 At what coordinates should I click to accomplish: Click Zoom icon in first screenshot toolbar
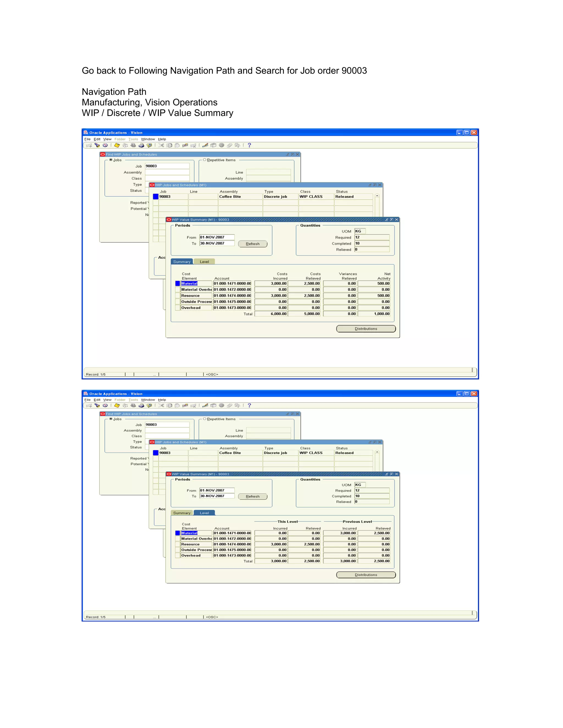(213, 145)
